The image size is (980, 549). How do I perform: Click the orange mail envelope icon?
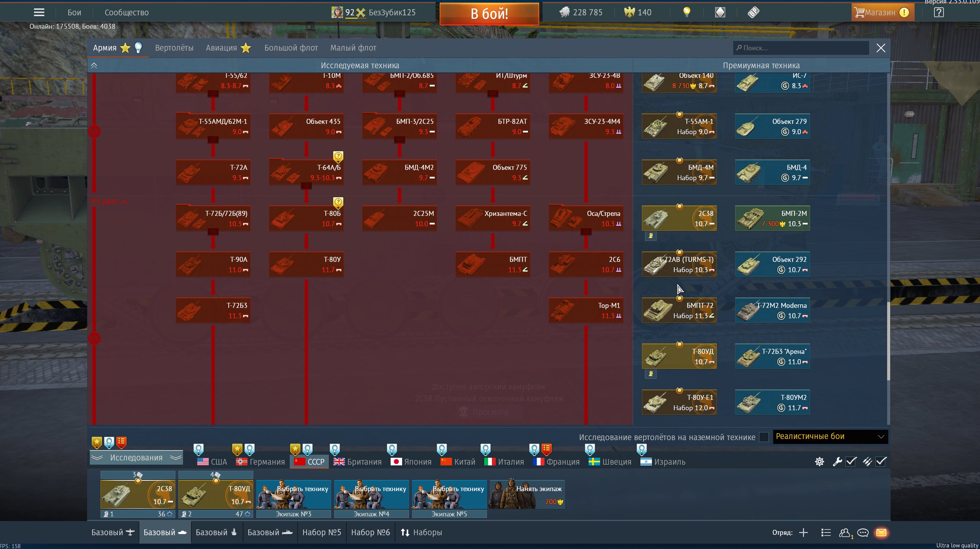(881, 533)
